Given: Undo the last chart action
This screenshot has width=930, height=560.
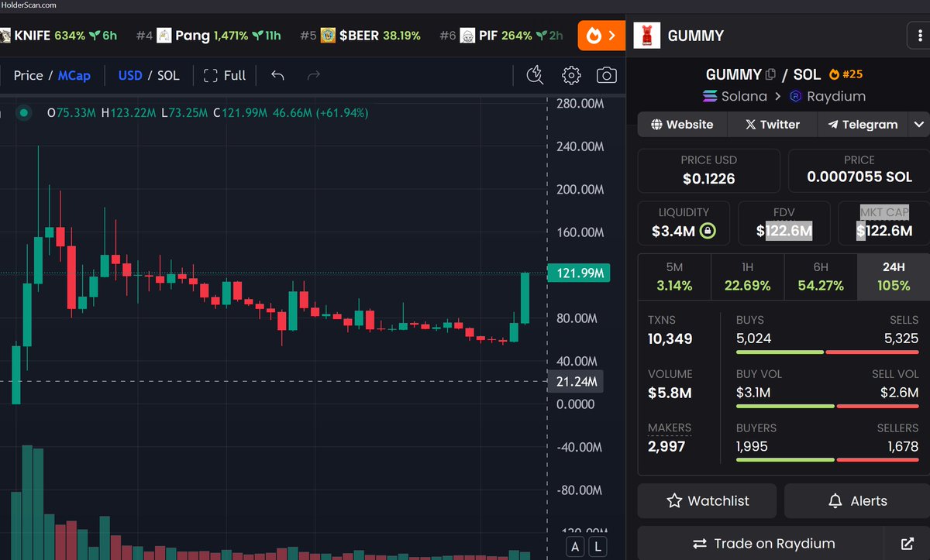Looking at the screenshot, I should pyautogui.click(x=277, y=75).
